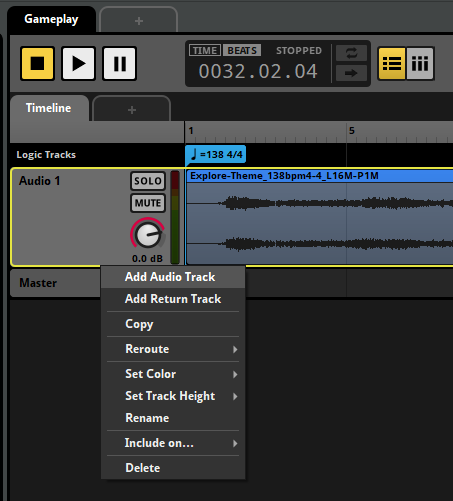This screenshot has width=453, height=501.
Task: Click the Stop playback button
Action: coord(37,63)
